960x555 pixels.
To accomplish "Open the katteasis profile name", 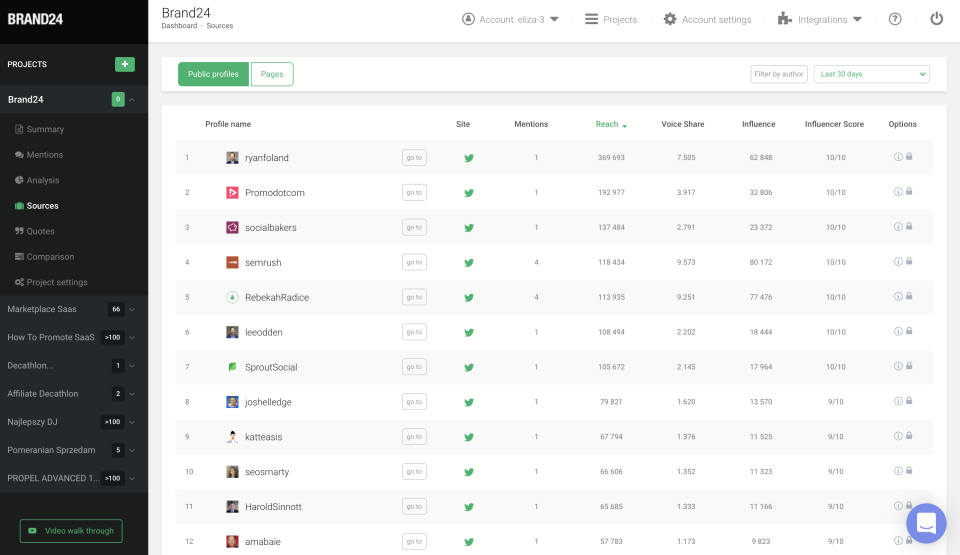I will point(263,437).
